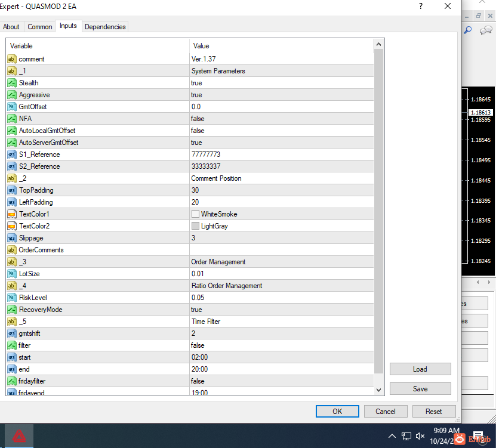Click the color-type icon beside TextColor1
The height and width of the screenshot is (448, 496).
(x=12, y=214)
